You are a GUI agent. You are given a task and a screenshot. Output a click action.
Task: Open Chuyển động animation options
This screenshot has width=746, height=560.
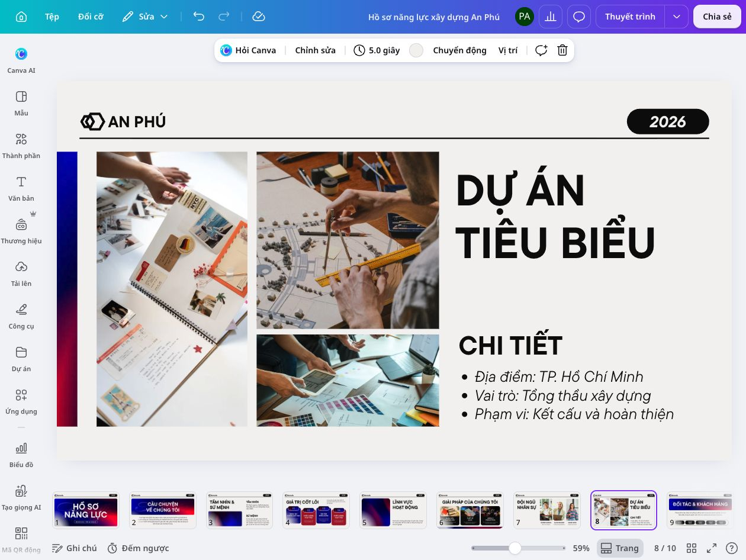[459, 50]
